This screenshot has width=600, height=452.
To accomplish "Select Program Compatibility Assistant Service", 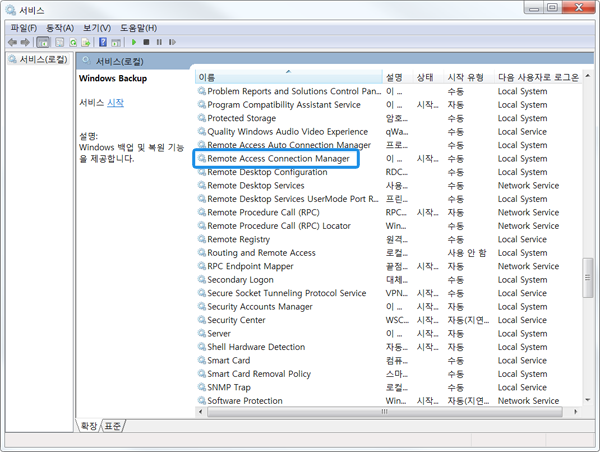I will pos(284,104).
